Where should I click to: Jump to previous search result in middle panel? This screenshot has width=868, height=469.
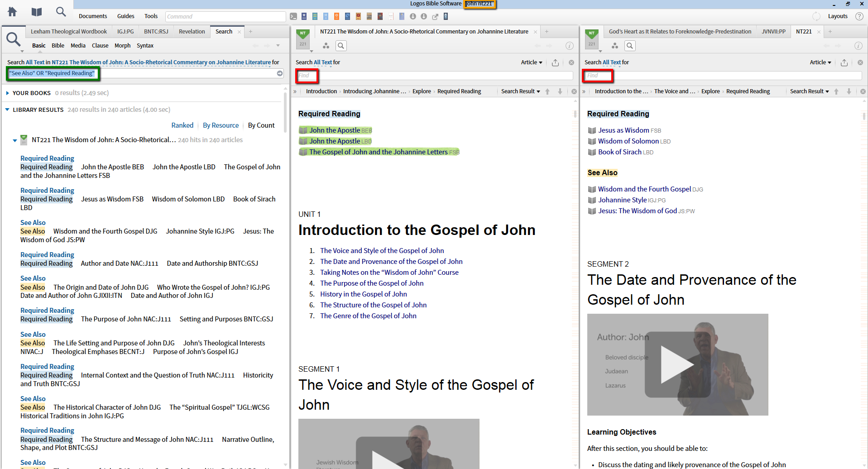(x=547, y=91)
